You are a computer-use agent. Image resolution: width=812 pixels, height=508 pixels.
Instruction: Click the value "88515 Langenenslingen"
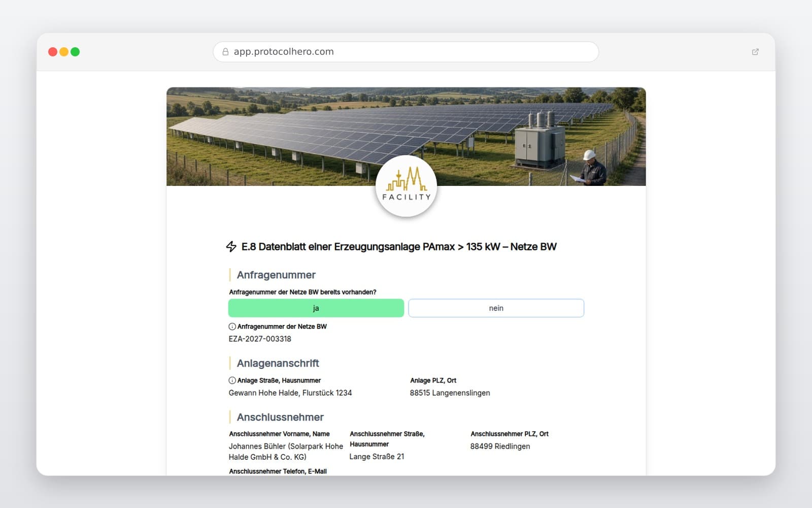450,393
